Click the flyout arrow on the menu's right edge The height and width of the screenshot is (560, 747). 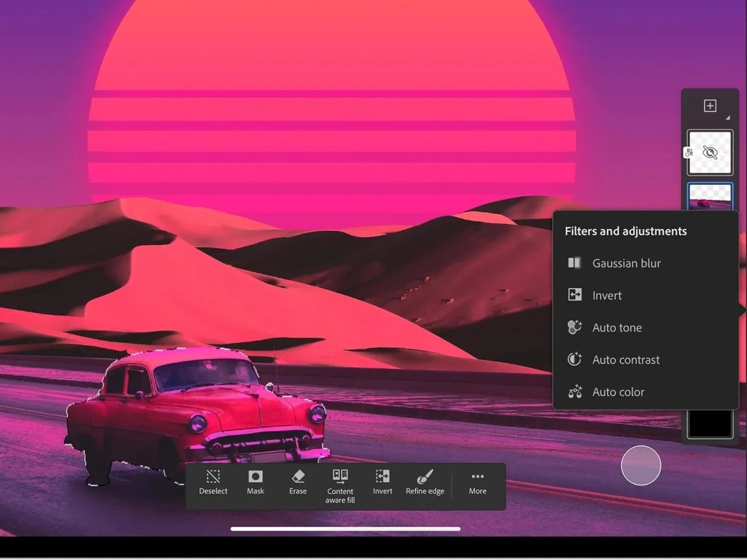pyautogui.click(x=742, y=309)
